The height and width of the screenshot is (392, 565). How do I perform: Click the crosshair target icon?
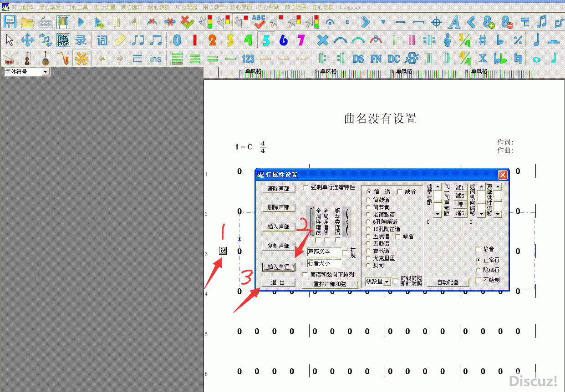pyautogui.click(x=436, y=21)
